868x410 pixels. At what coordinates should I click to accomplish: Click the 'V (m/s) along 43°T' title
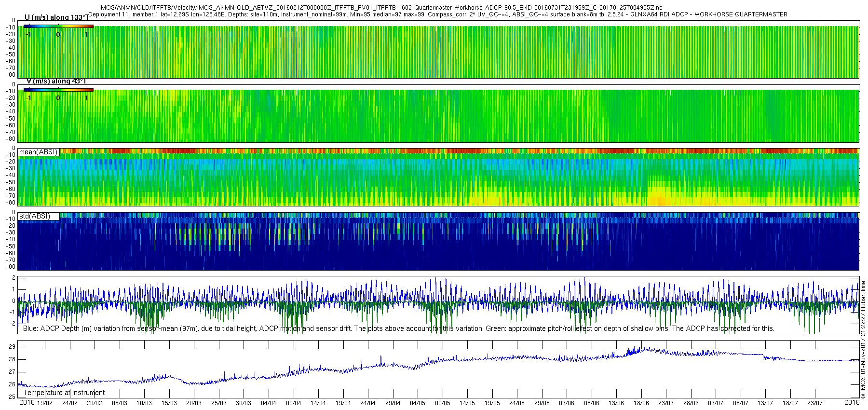[56, 81]
